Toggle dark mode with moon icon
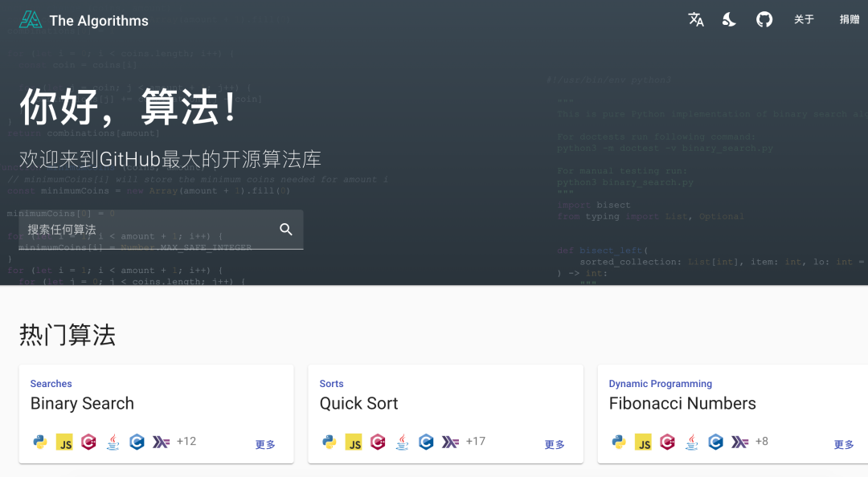This screenshot has height=477, width=868. (x=729, y=20)
